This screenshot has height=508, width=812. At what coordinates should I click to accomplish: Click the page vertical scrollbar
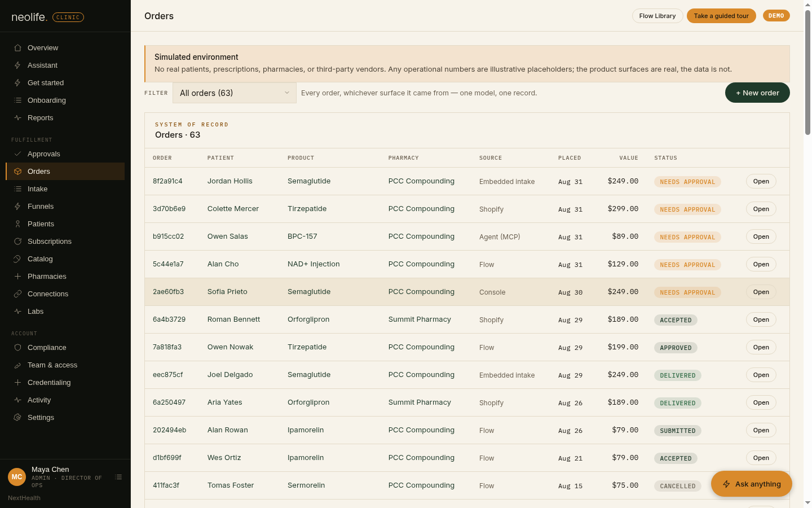[x=807, y=73]
